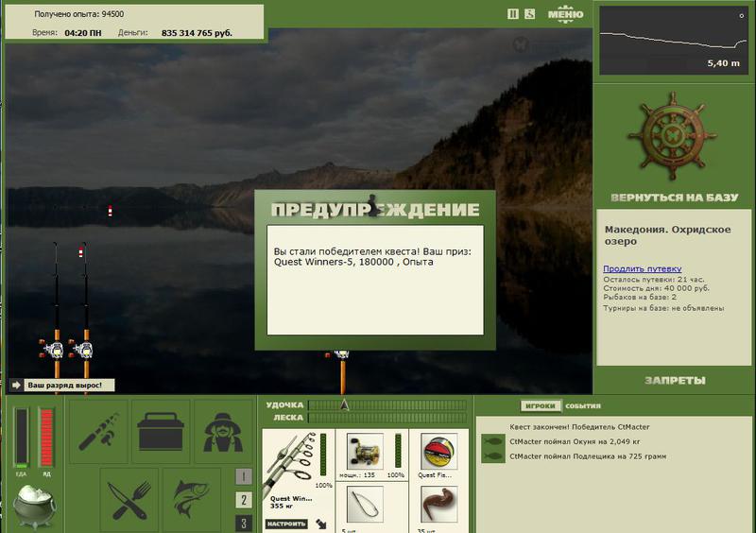This screenshot has width=756, height=533.
Task: Click the fish icon beside Подлещика event
Action: (x=492, y=456)
